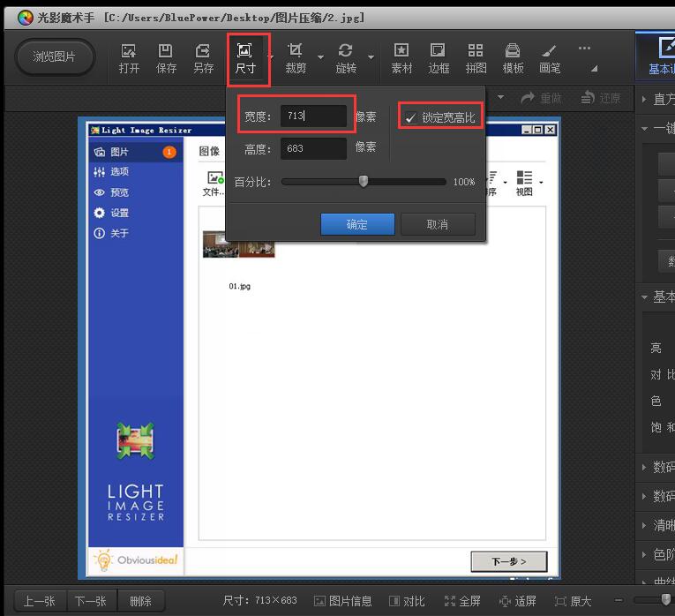Open the dropdown arrow beside 裁剪
The width and height of the screenshot is (675, 616).
[320, 58]
